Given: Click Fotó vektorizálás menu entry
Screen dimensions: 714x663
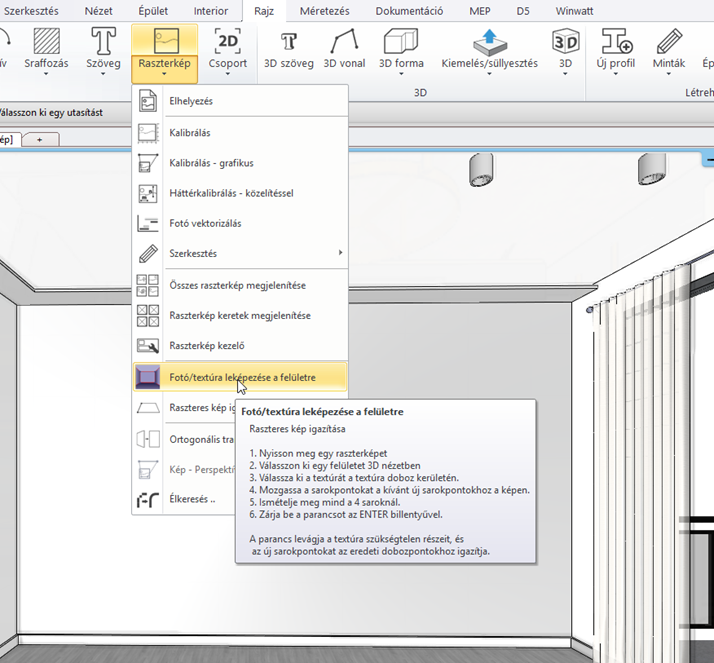Looking at the screenshot, I should [x=205, y=223].
